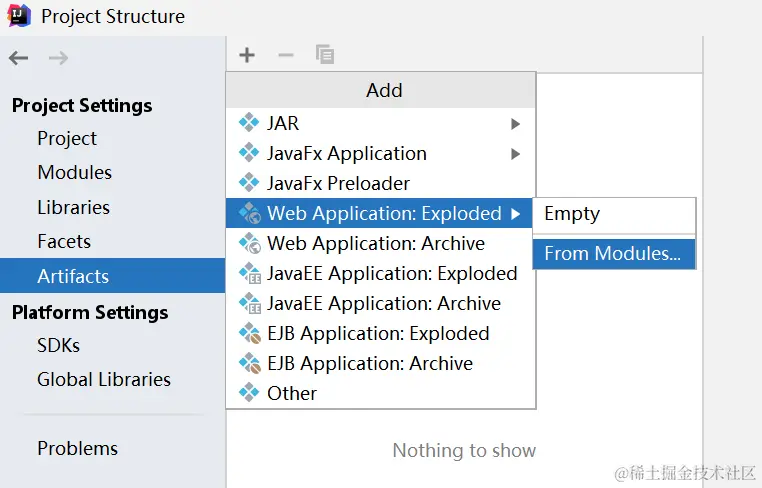Click the EJB Application: Exploded icon
Image resolution: width=762 pixels, height=488 pixels.
click(250, 333)
